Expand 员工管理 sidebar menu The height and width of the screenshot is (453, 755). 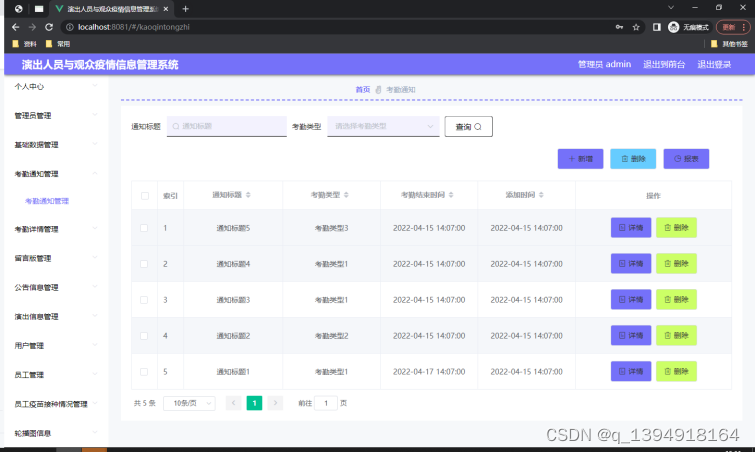[x=56, y=375]
